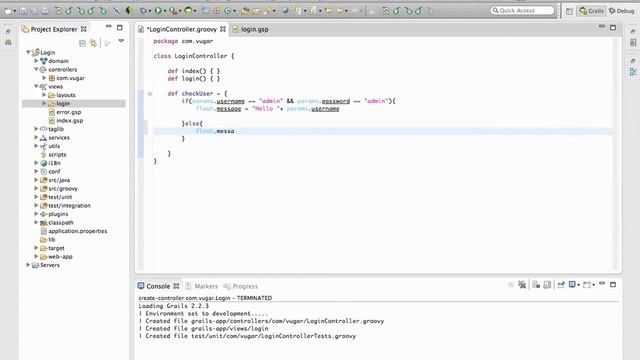Click Open Console icon in Console toolbar
Image resolution: width=640 pixels, height=360 pixels.
point(587,284)
